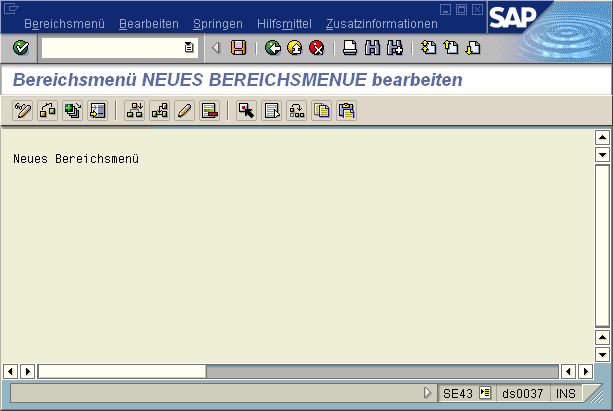Click the top up-arrow of vertical scrollbar
This screenshot has height=411, width=613.
tap(602, 137)
